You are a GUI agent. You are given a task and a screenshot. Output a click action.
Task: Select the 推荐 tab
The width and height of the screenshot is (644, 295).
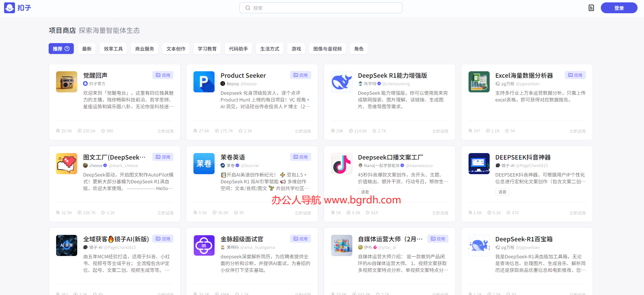[61, 49]
